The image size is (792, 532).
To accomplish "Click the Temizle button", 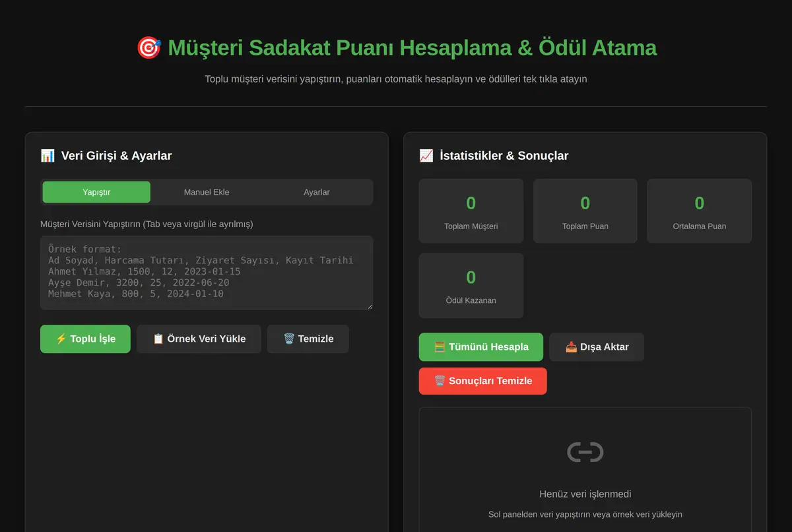I will (x=308, y=339).
